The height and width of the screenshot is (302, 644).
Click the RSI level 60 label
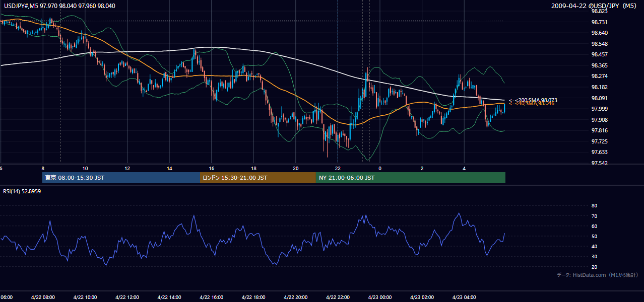594,226
